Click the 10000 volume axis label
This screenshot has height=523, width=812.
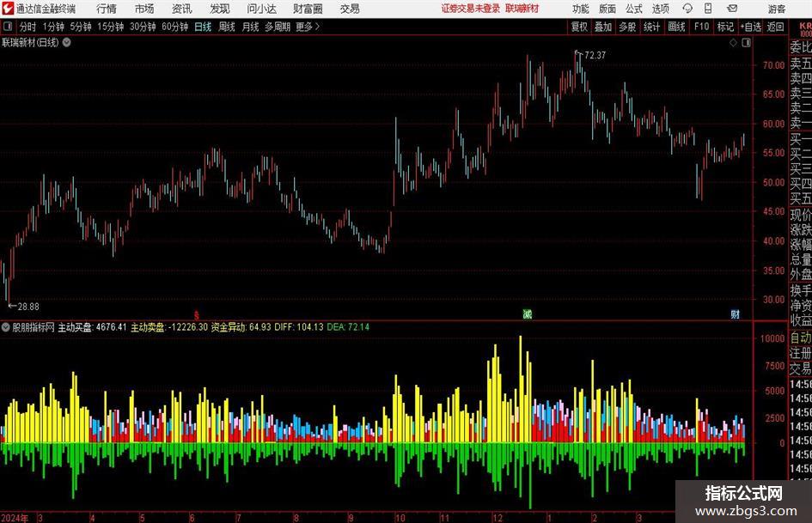[772, 338]
